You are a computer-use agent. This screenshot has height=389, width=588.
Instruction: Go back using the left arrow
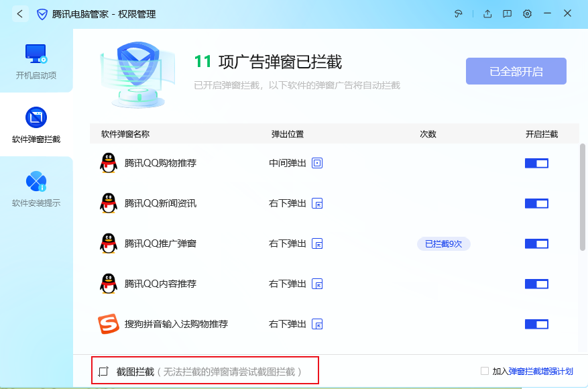pos(20,14)
